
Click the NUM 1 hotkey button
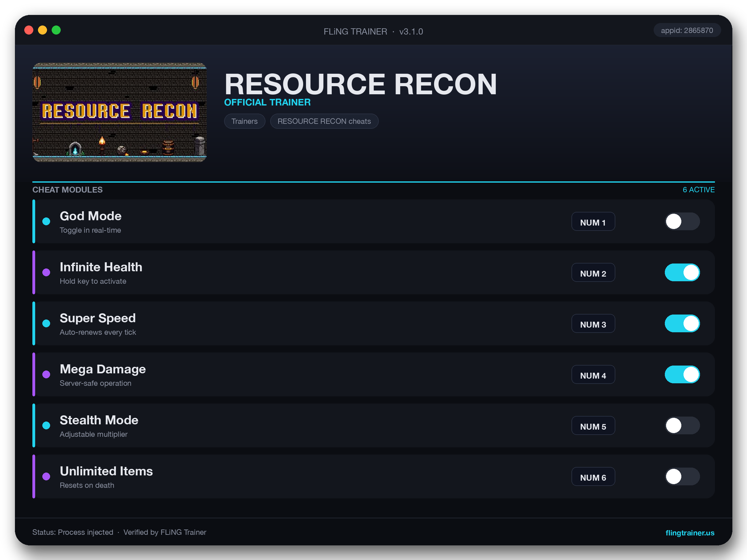click(593, 222)
